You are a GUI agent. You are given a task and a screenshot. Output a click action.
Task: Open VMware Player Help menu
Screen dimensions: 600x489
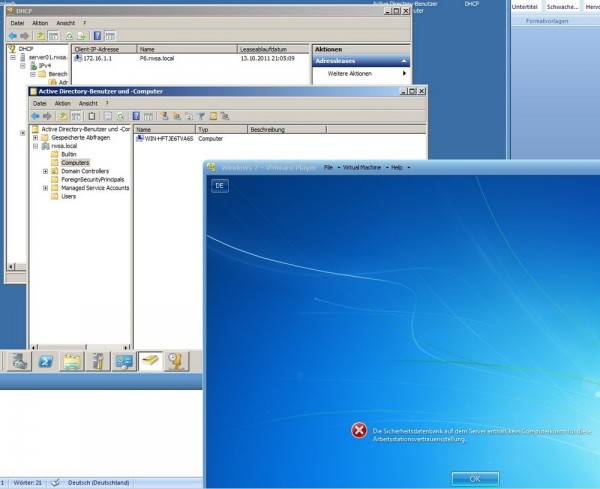click(397, 168)
